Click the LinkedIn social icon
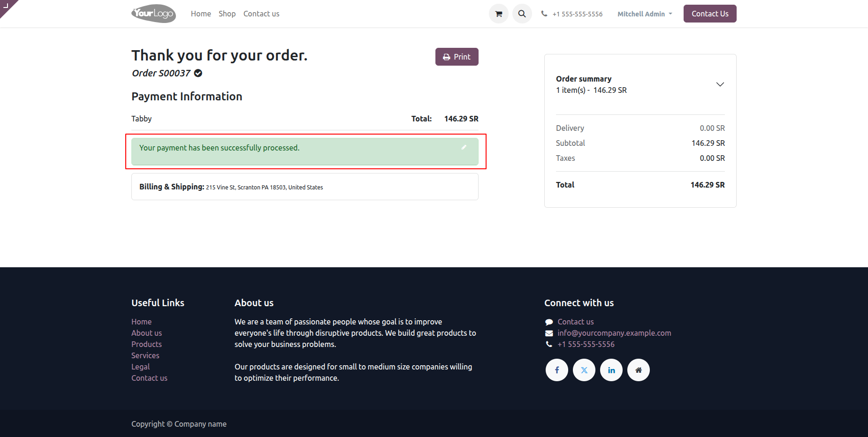The image size is (868, 437). pyautogui.click(x=611, y=370)
